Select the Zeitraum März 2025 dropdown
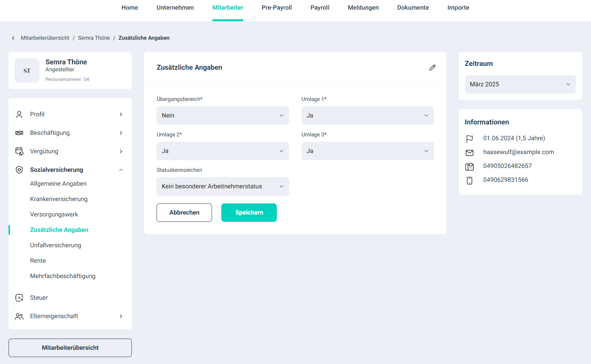The image size is (591, 364). (x=520, y=84)
